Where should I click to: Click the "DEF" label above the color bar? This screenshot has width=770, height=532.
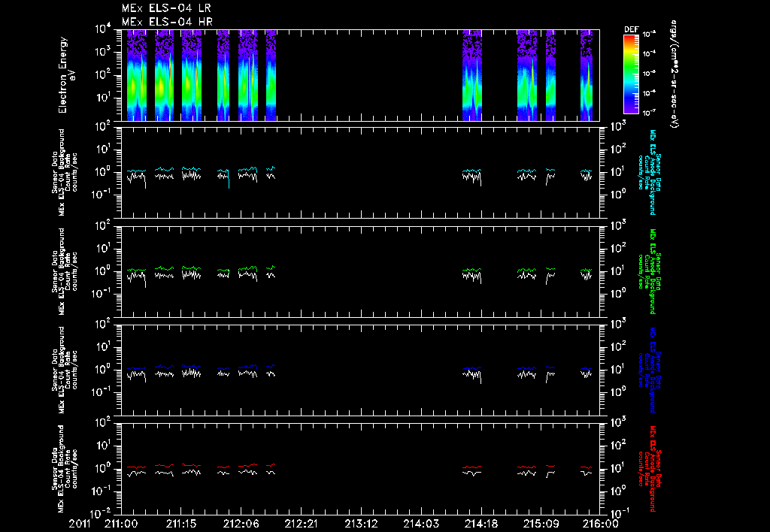631,29
